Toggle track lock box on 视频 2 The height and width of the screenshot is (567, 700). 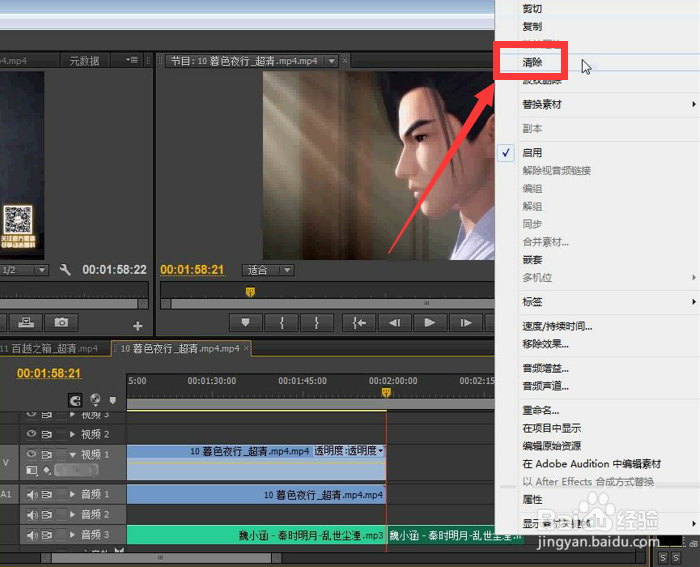[x=61, y=434]
